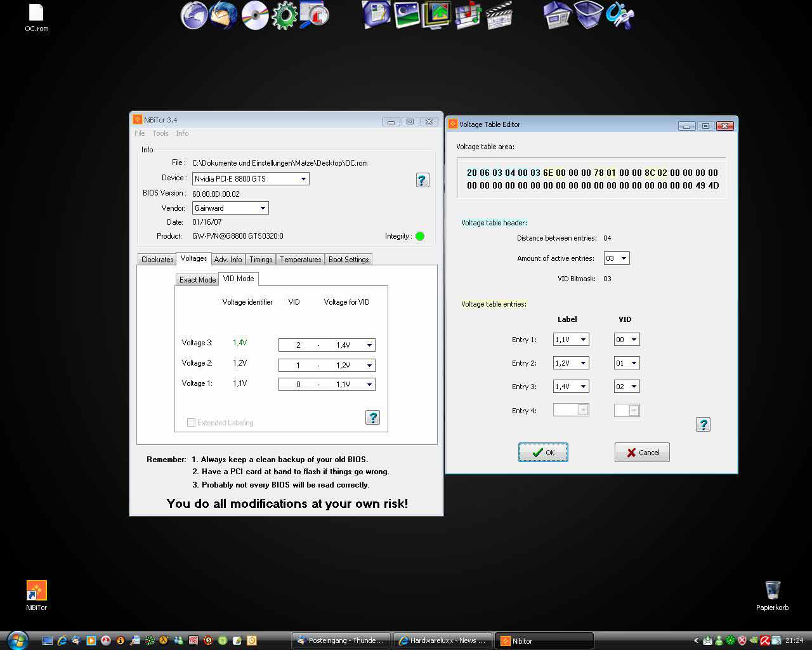Click Internet Explorer quick launch icon

62,640
